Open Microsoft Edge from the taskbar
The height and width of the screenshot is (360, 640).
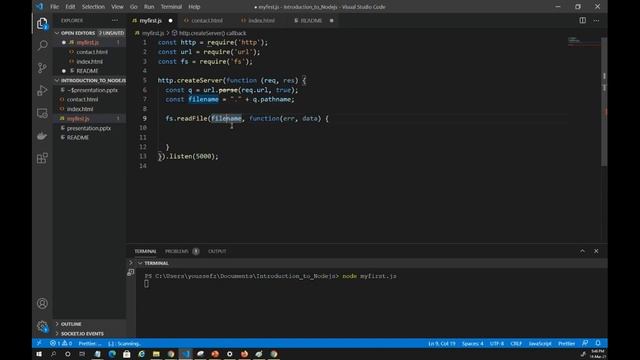(x=112, y=354)
